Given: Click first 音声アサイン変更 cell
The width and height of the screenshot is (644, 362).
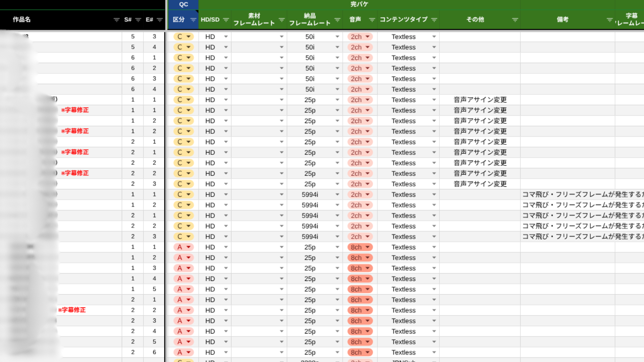Looking at the screenshot, I should (x=480, y=100).
